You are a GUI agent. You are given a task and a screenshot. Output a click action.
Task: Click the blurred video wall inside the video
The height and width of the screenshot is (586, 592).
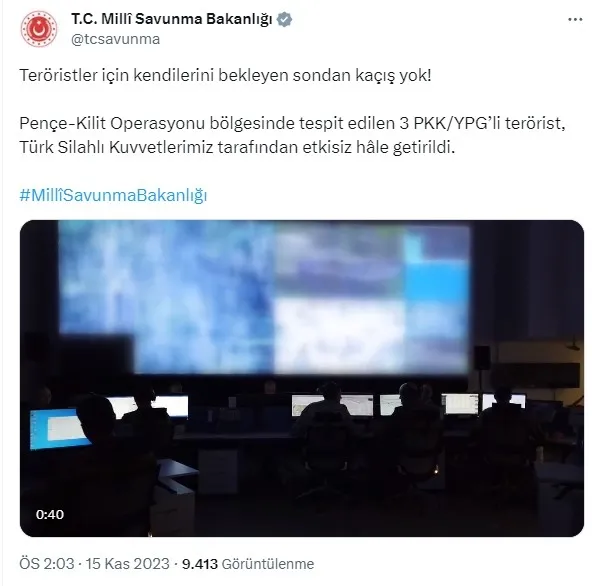point(264,297)
